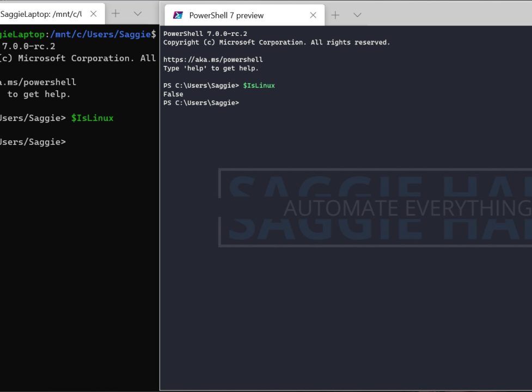Click the partial a.ms/powershell link in the left terminal
This screenshot has width=532, height=392.
(x=38, y=82)
